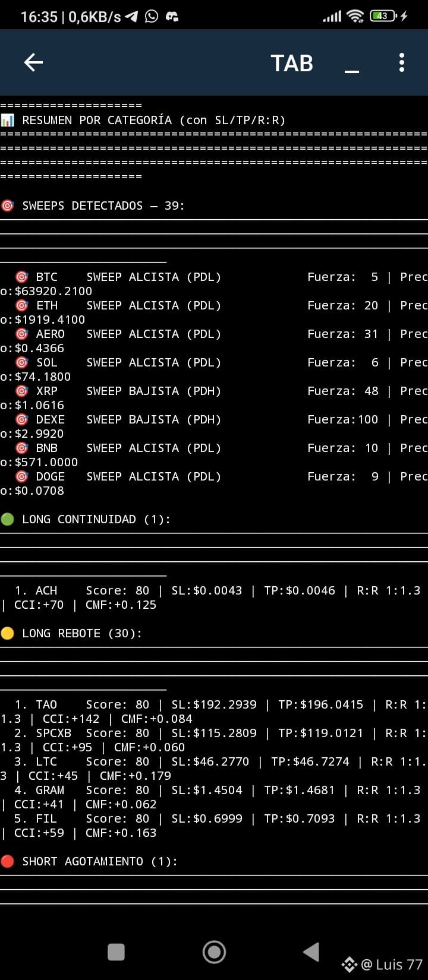The width and height of the screenshot is (428, 980).
Task: Tap ETH price '$1919.4100'
Action: pos(50,320)
